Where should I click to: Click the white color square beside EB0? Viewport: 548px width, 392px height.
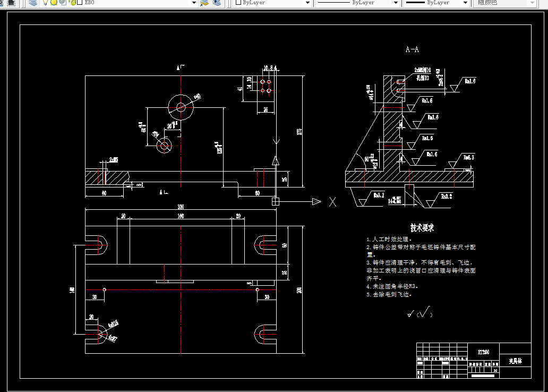point(80,3)
